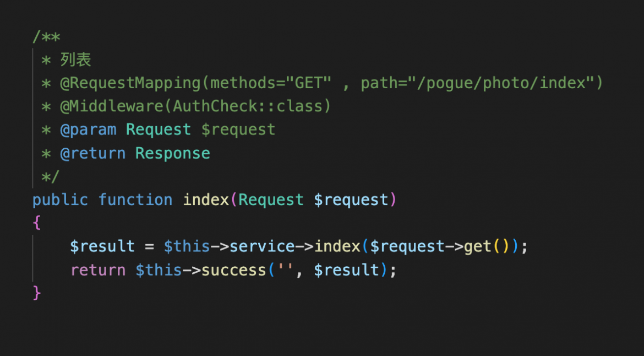Click the methods="GET" string
Screen dimensions: 644x356
tap(271, 83)
